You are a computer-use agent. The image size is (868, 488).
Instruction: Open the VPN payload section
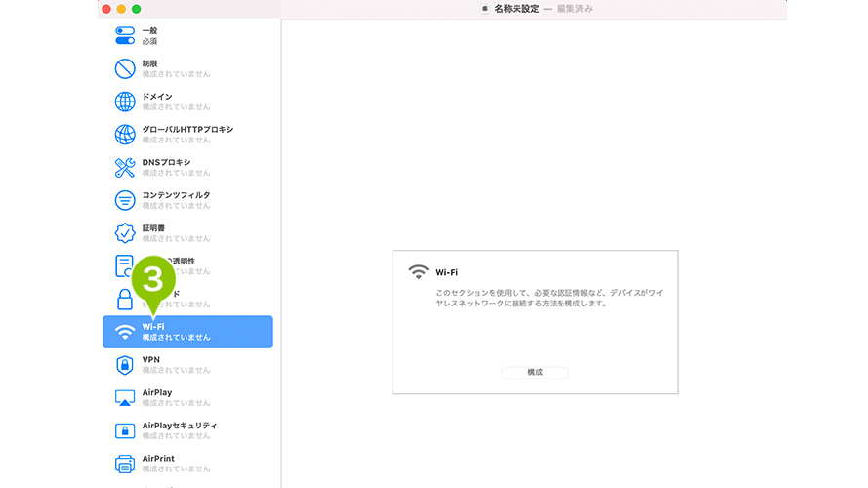click(187, 365)
